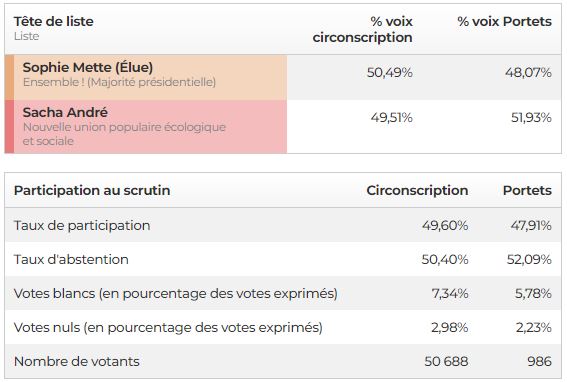Select the Taux d'abstention row
This screenshot has height=382, width=567.
(x=283, y=259)
